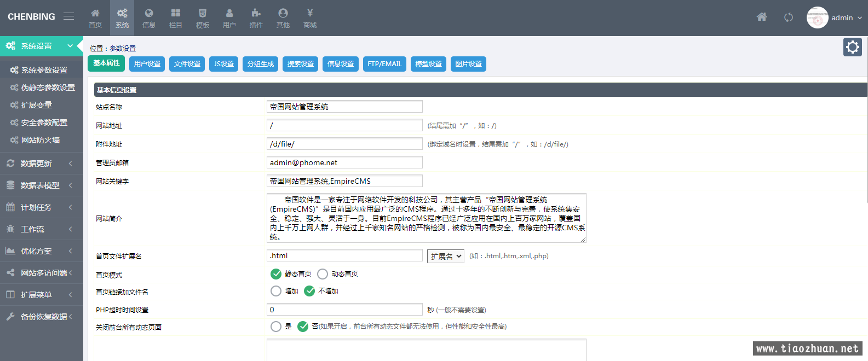Screen dimensions: 868x361
Task: Open the 商城 yen shop icon
Action: 309,18
